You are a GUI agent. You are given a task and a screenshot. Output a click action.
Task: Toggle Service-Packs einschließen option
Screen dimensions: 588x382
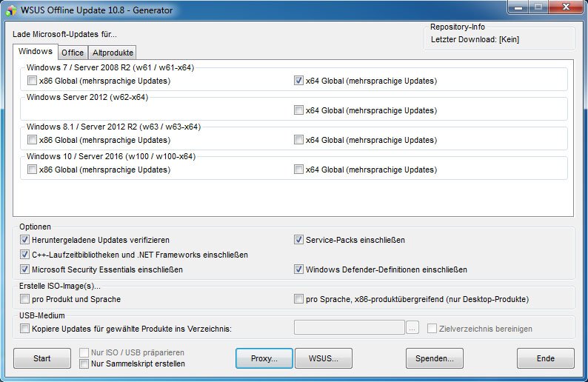click(298, 240)
